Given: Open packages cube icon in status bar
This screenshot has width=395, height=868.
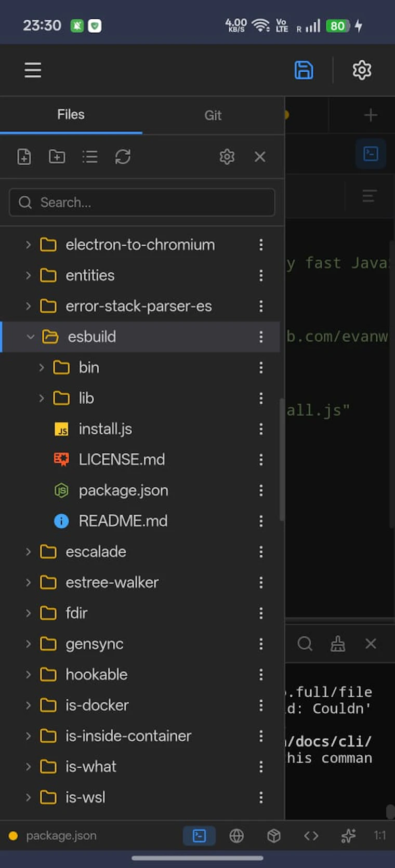Looking at the screenshot, I should pos(274,835).
